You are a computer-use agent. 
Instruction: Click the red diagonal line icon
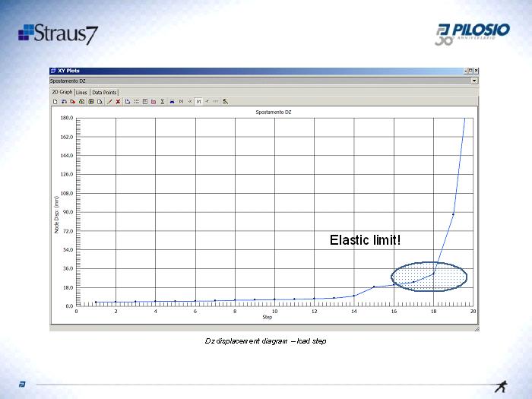[x=109, y=101]
